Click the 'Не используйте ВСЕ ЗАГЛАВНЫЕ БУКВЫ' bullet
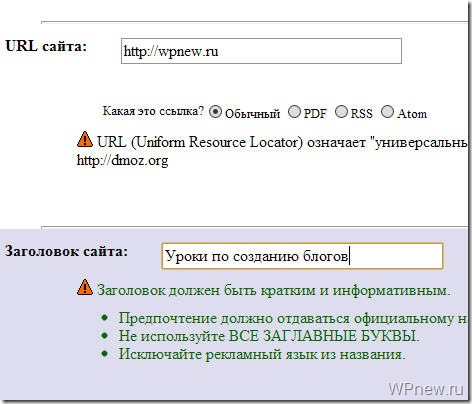 tap(269, 336)
